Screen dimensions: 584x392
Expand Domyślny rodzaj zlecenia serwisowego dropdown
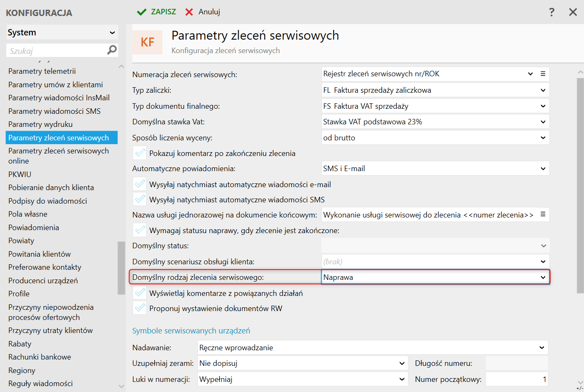coord(543,277)
